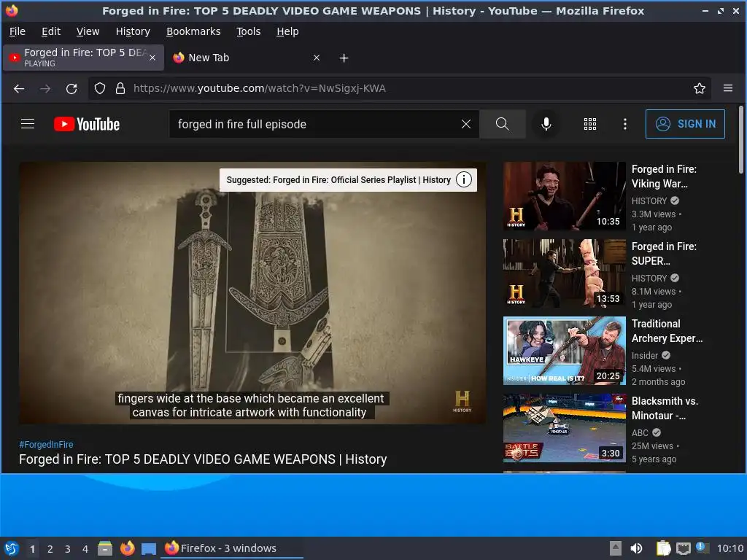The width and height of the screenshot is (747, 560).
Task: Select the Forged in Fire playing tab
Action: [83, 58]
